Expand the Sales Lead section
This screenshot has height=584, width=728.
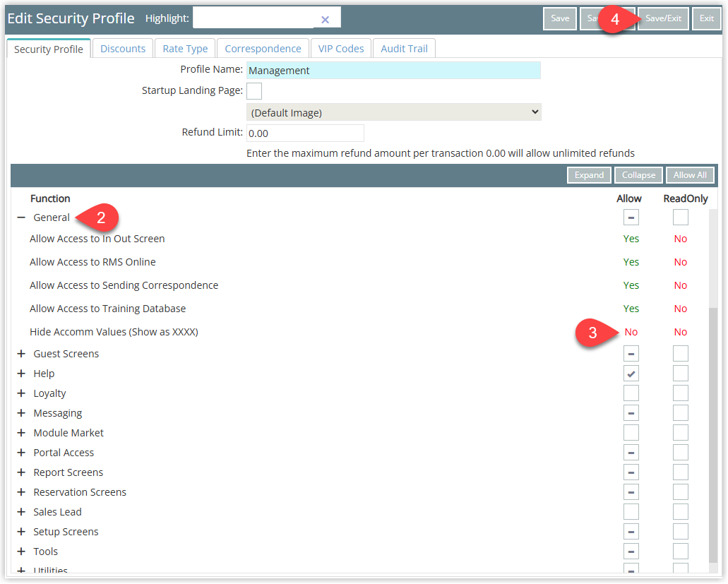[21, 512]
